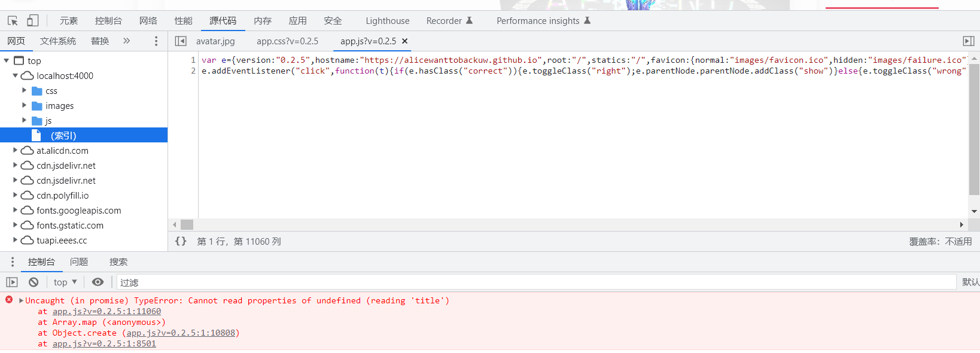Toggle device toolbar emulation icon

33,21
